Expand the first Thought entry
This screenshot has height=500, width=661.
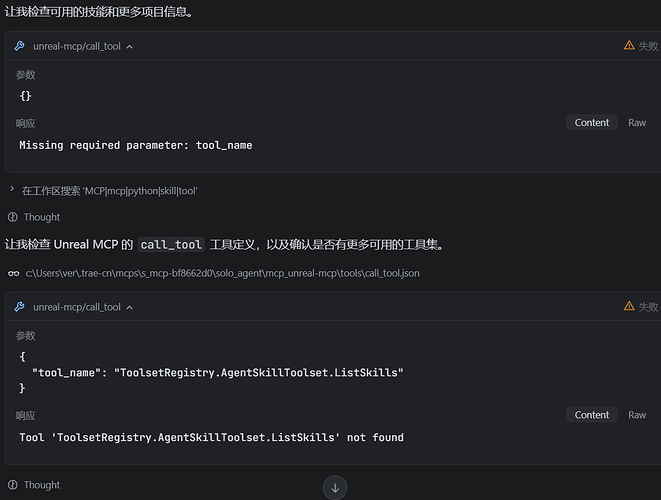pos(42,217)
